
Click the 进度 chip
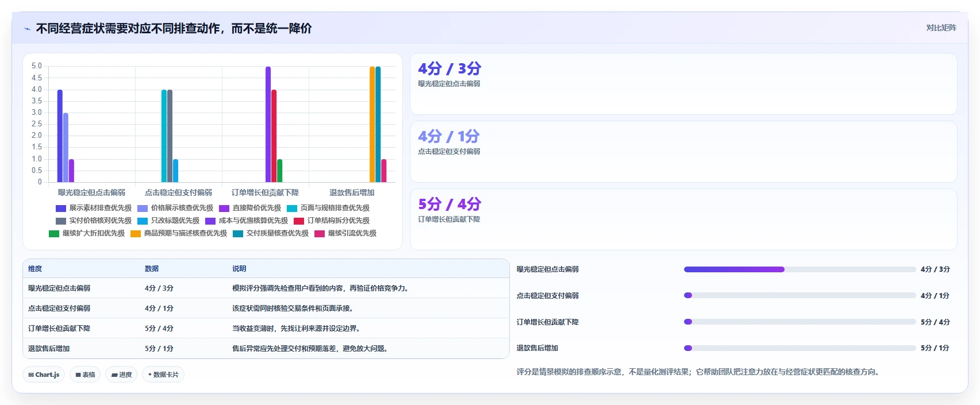click(x=121, y=375)
